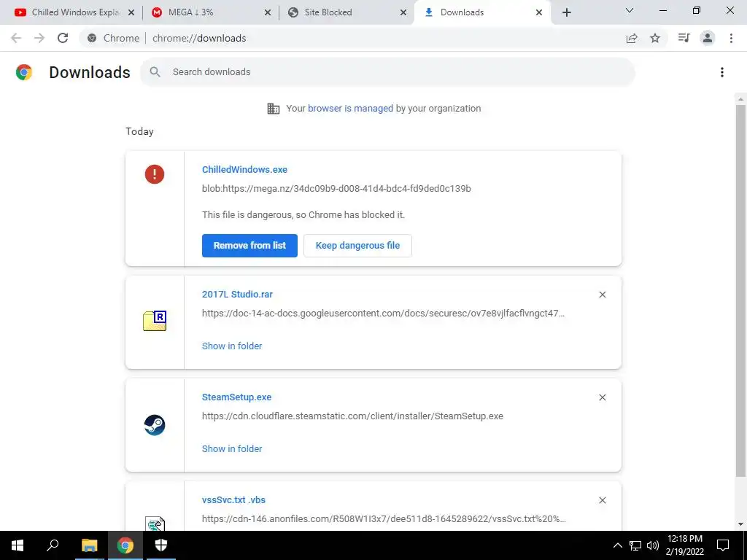Click the anonfiles.com source URL

click(x=384, y=519)
